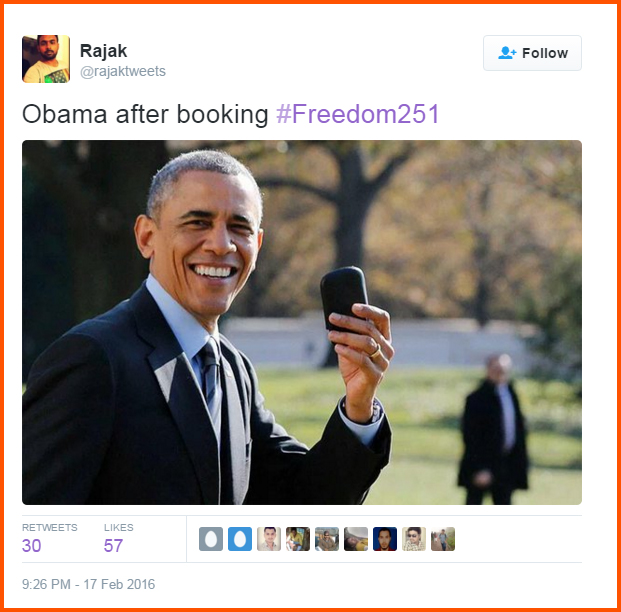621x612 pixels.
Task: Click the RETWEETS label
Action: [x=50, y=527]
